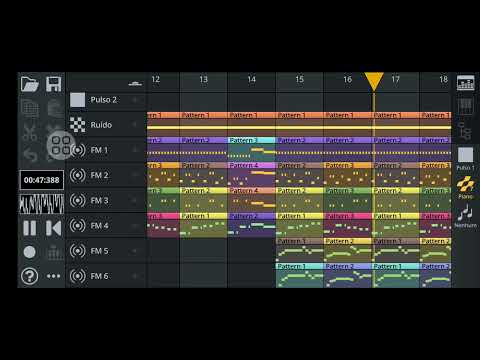Select FM 3 Pattern 2 clip at bar 15

pyautogui.click(x=300, y=200)
